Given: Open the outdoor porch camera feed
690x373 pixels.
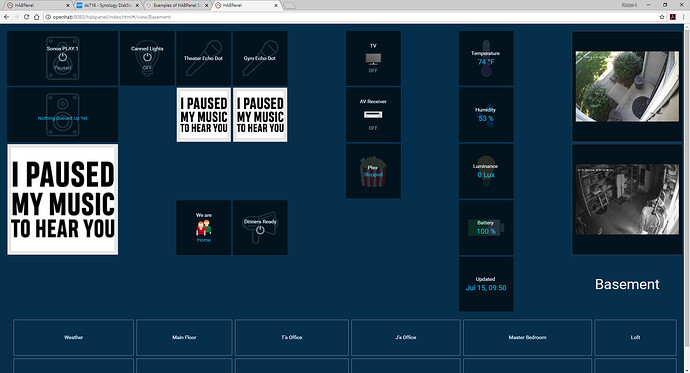Looking at the screenshot, I should (627, 86).
